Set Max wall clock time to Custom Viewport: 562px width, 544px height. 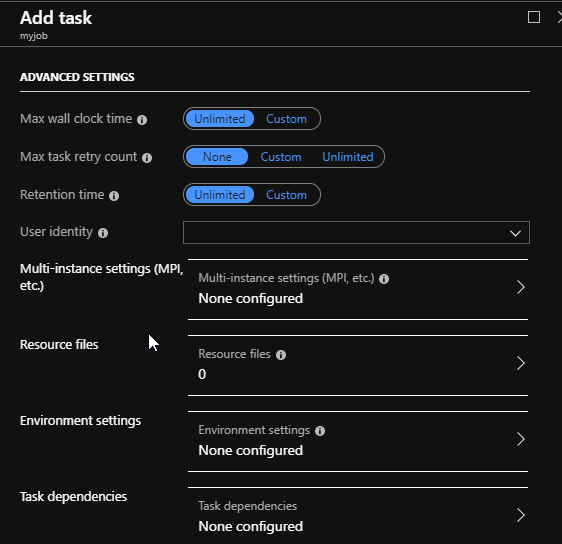[x=286, y=119]
